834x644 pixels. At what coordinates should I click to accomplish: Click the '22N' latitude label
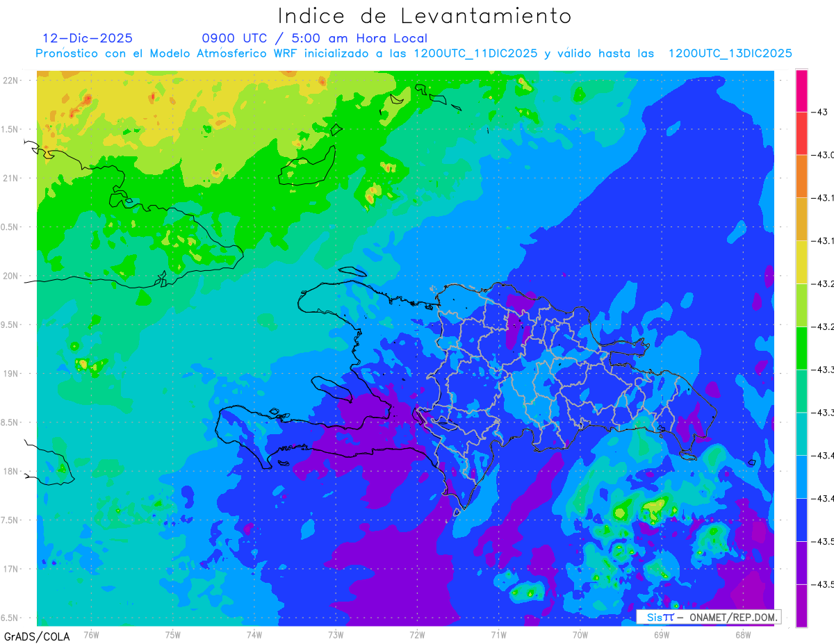11,80
